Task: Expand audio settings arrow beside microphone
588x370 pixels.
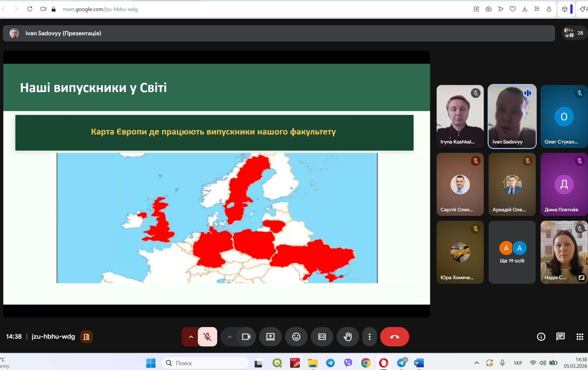Action: [x=191, y=337]
